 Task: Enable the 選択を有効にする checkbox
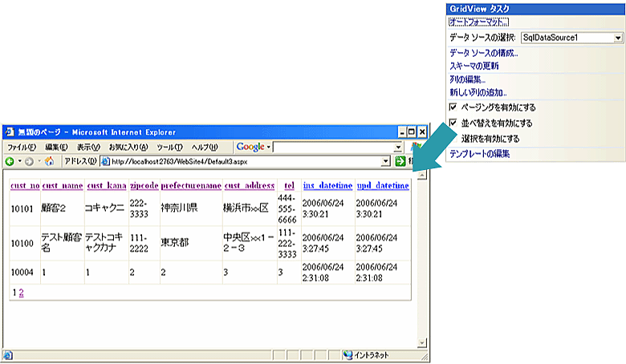(453, 138)
